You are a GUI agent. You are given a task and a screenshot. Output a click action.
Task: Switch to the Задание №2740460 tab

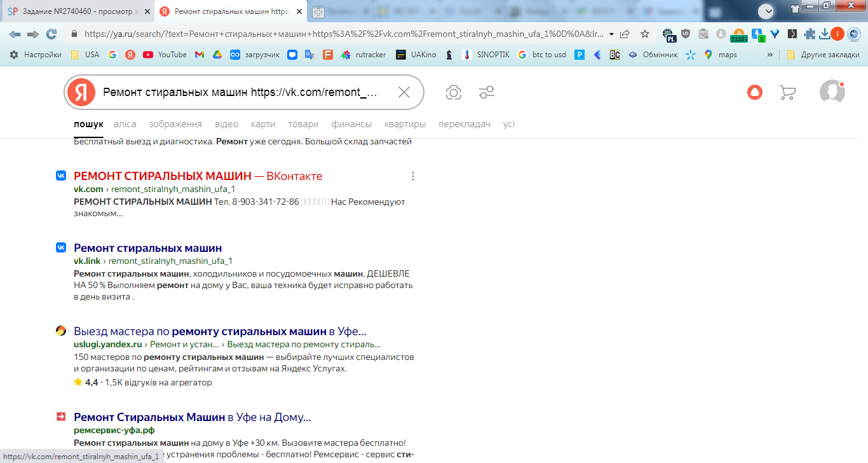tap(78, 11)
